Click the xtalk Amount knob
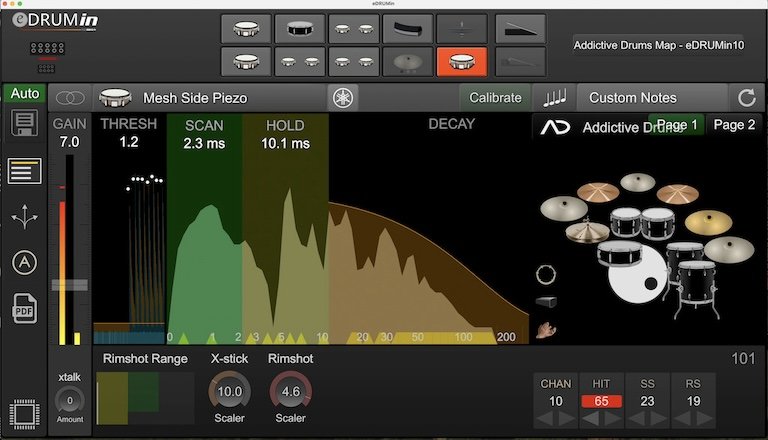Image resolution: width=768 pixels, height=440 pixels. tap(70, 400)
